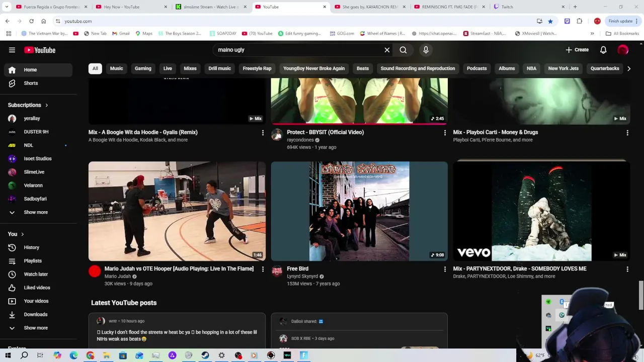Switch to Hey Now - YouTube tab
This screenshot has height=362, width=644.
click(131, 7)
